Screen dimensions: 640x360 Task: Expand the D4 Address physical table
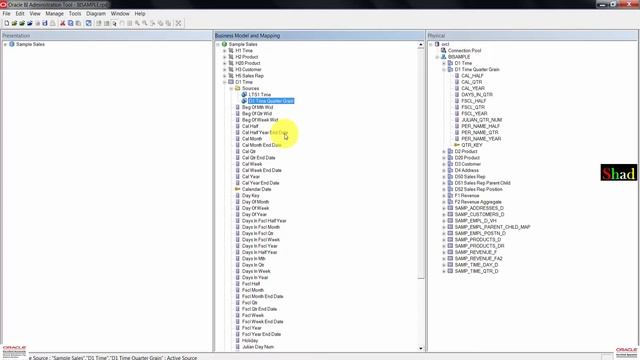coord(444,170)
